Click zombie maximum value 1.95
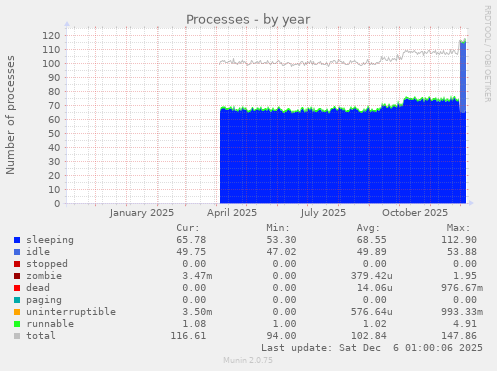Viewport: 497px width, 371px height. (x=465, y=276)
